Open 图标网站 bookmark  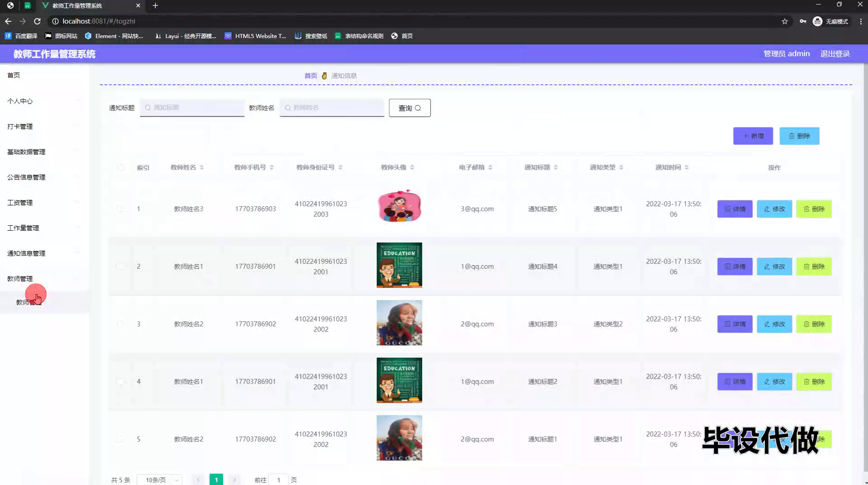tap(61, 36)
